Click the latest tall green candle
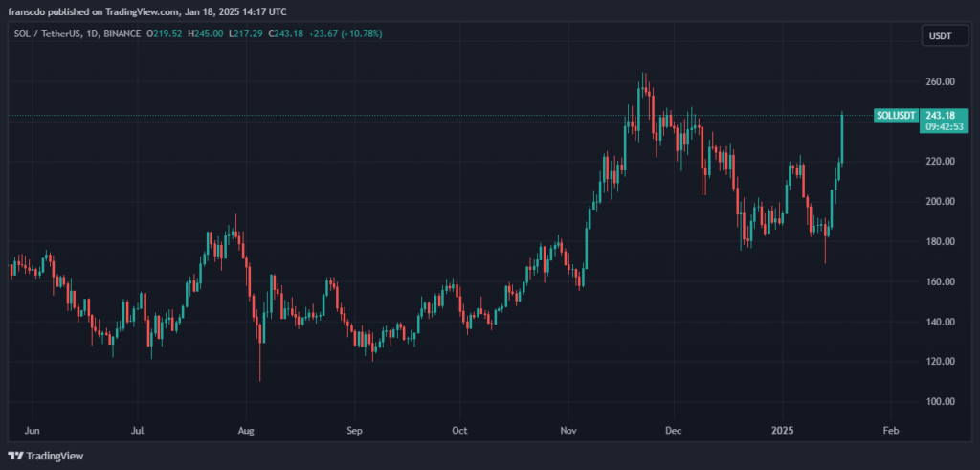The width and height of the screenshot is (980, 470). click(x=842, y=139)
